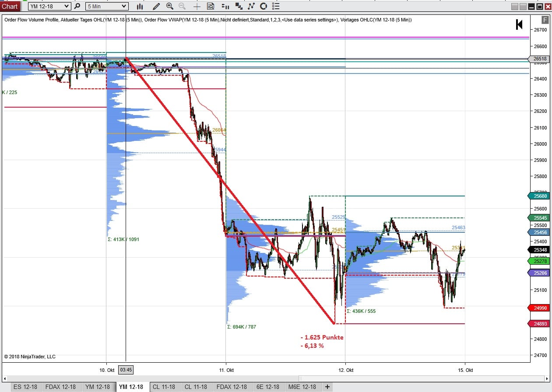The height and width of the screenshot is (392, 552).
Task: Click the instrument search magnifier icon
Action: (x=77, y=7)
